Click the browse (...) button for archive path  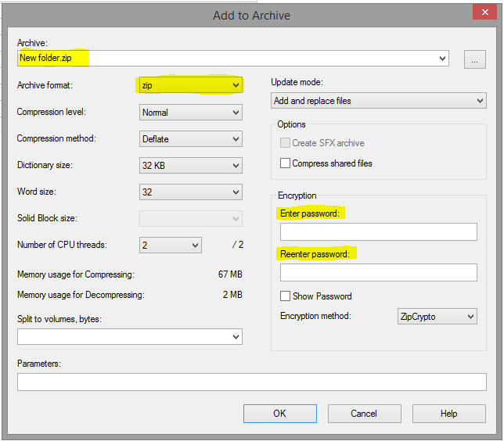474,59
